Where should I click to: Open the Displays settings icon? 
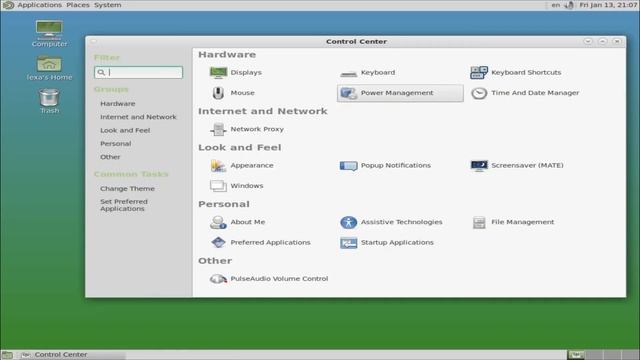coord(218,73)
